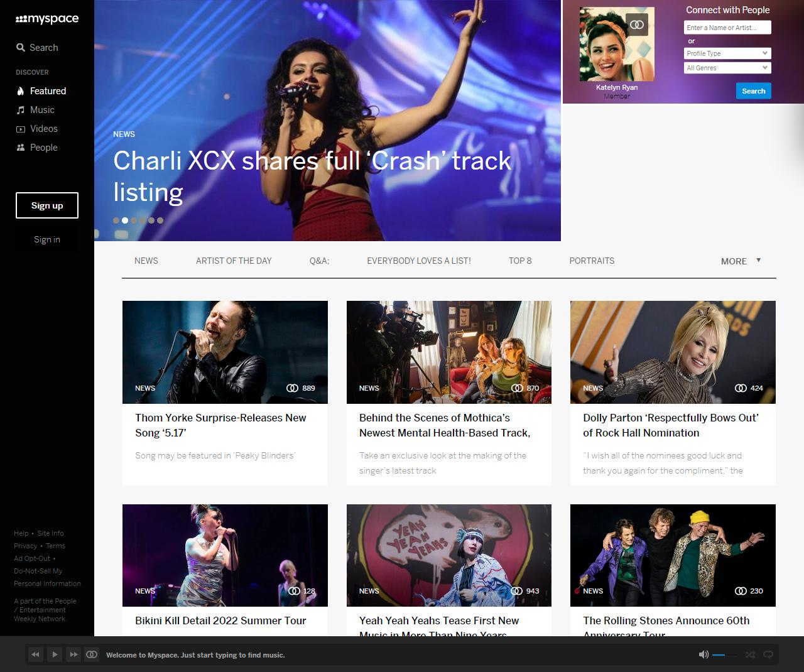Open the People section icon

tap(21, 148)
